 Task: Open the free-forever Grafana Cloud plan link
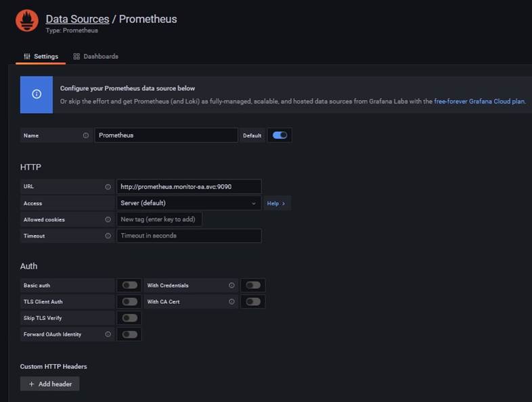tap(479, 102)
